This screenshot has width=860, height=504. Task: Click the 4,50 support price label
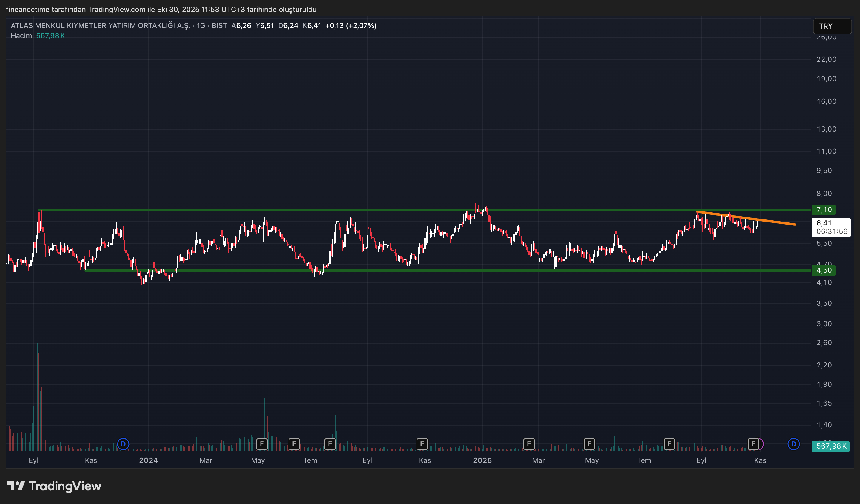[824, 270]
